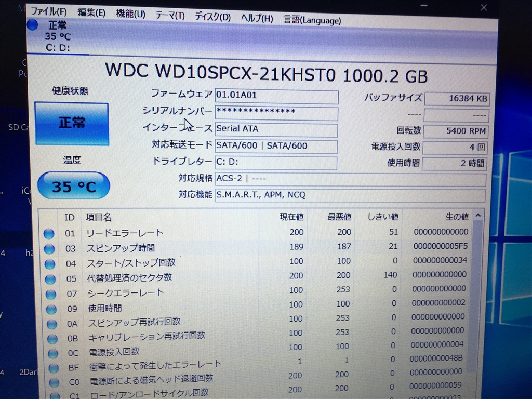Click the blue 正常 health status button
This screenshot has height=399, width=532.
[72, 124]
